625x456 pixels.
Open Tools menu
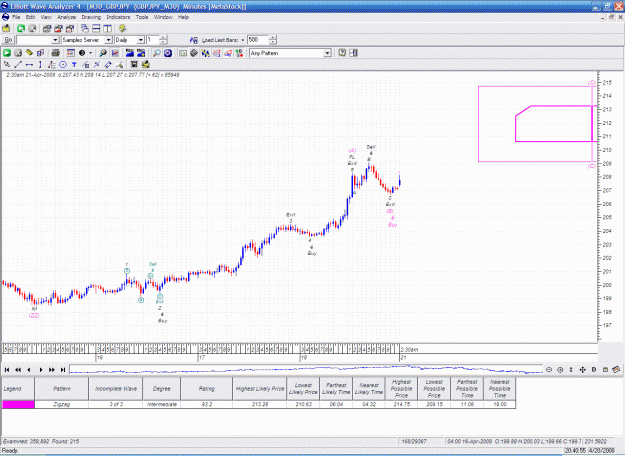[x=142, y=17]
